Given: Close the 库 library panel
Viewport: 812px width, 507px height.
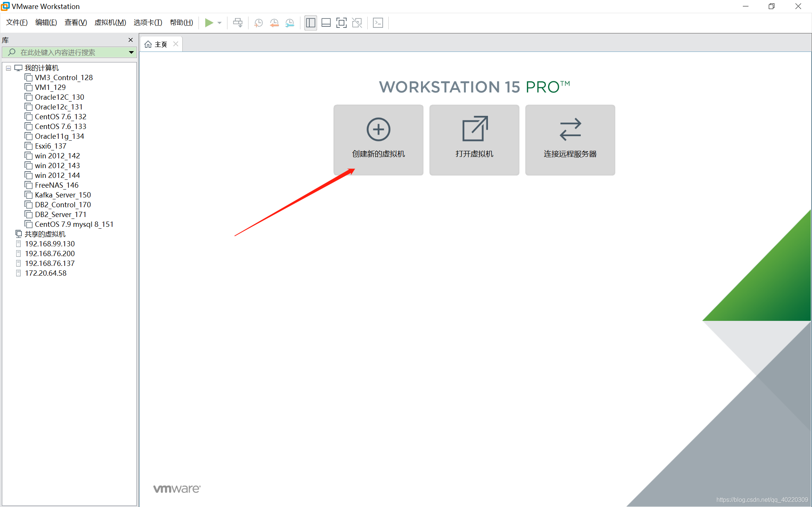Looking at the screenshot, I should pyautogui.click(x=130, y=40).
